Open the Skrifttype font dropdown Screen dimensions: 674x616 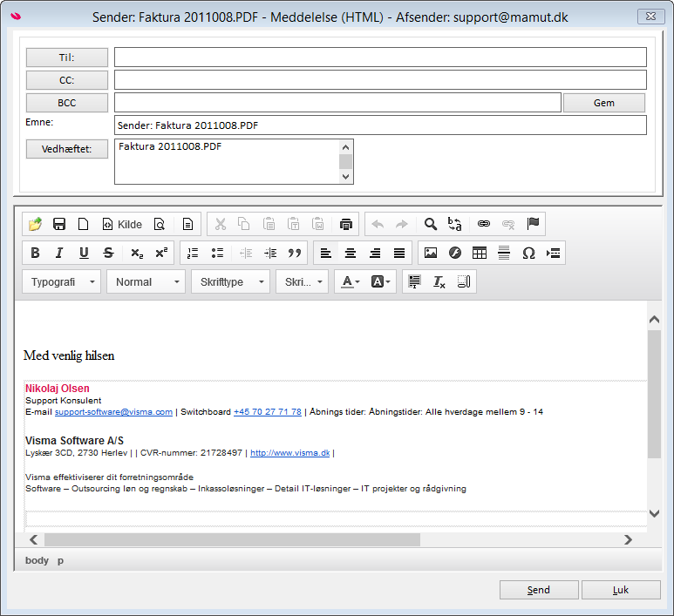230,281
